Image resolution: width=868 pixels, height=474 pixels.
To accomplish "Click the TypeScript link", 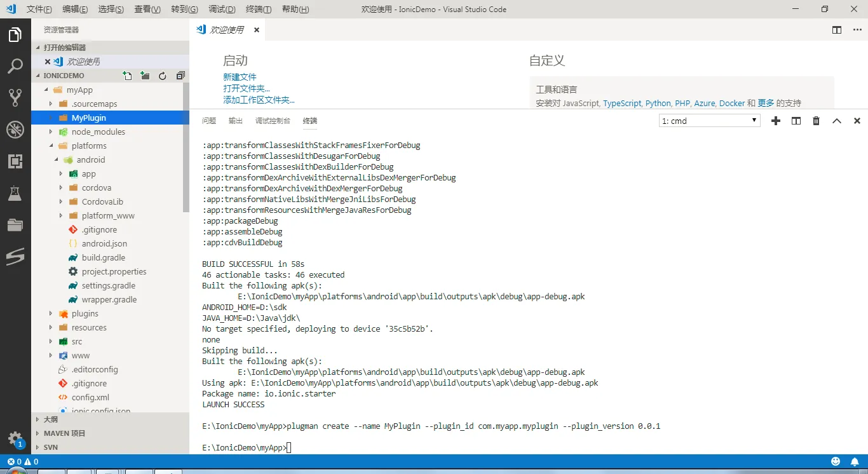I will 622,103.
